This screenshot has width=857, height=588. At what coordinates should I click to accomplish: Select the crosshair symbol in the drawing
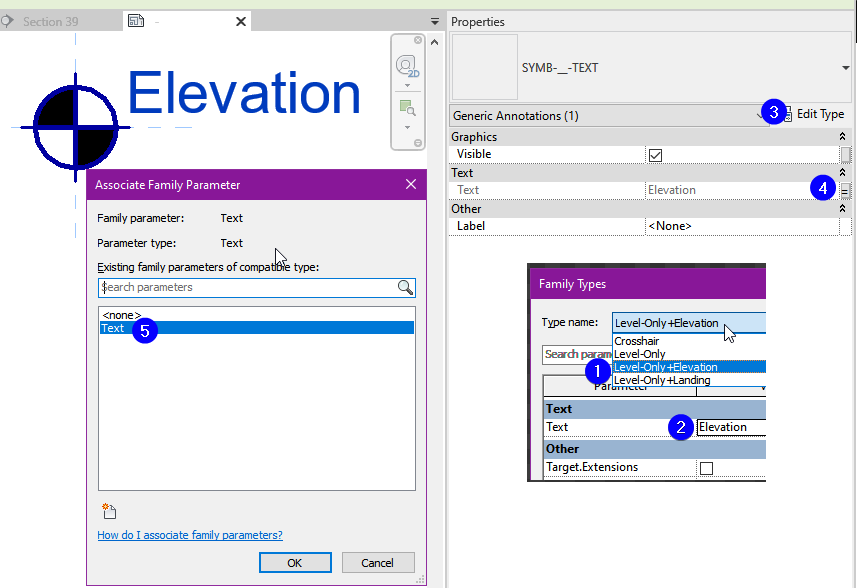(x=75, y=127)
